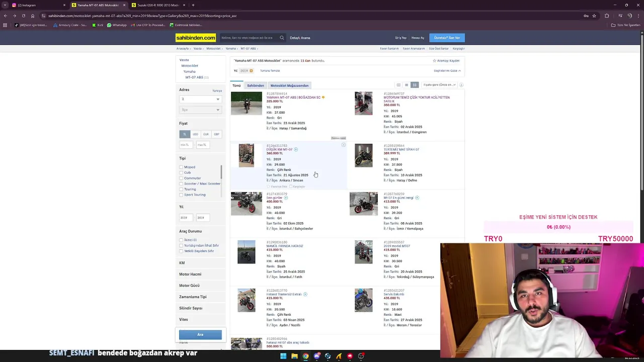The image size is (644, 362).
Task: Open Chrome from the taskbar
Action: (x=305, y=356)
